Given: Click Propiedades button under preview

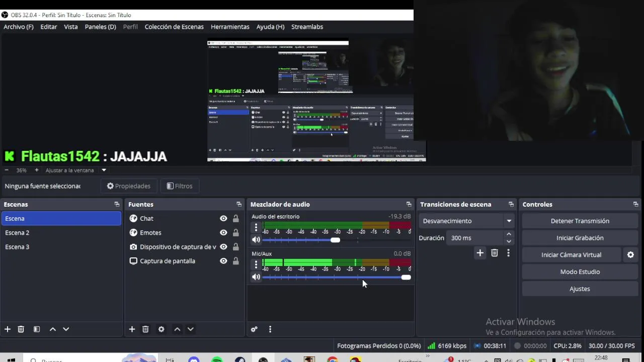Looking at the screenshot, I should pos(129,186).
